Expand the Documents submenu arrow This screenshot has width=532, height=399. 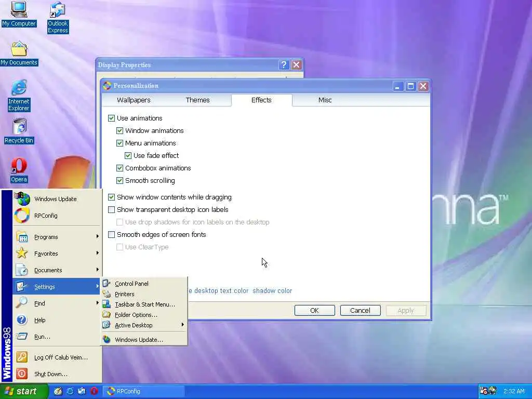click(97, 270)
